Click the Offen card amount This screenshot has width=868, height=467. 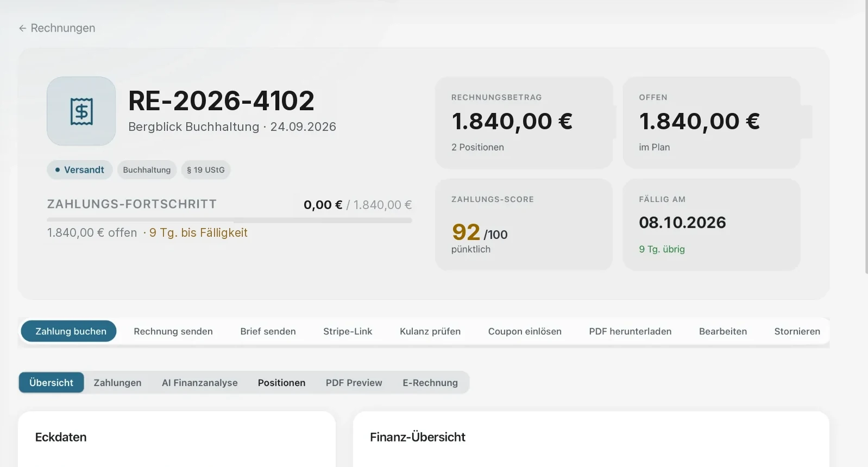point(700,121)
